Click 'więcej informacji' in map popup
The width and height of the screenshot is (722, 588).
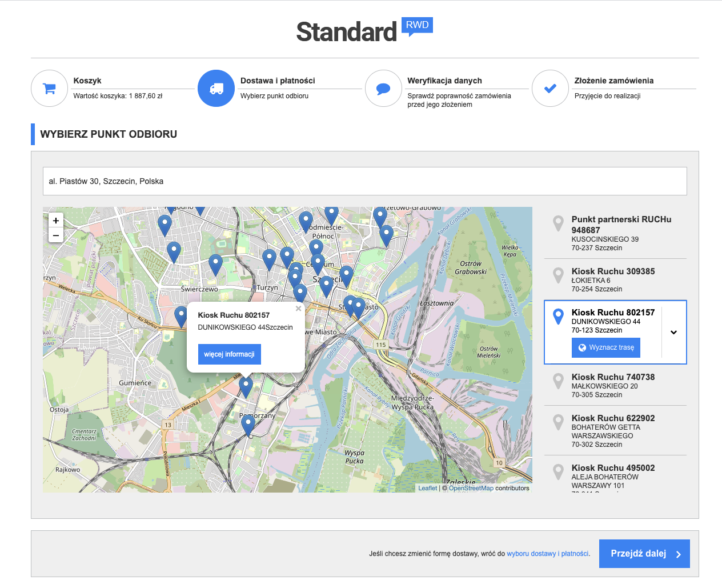click(229, 354)
